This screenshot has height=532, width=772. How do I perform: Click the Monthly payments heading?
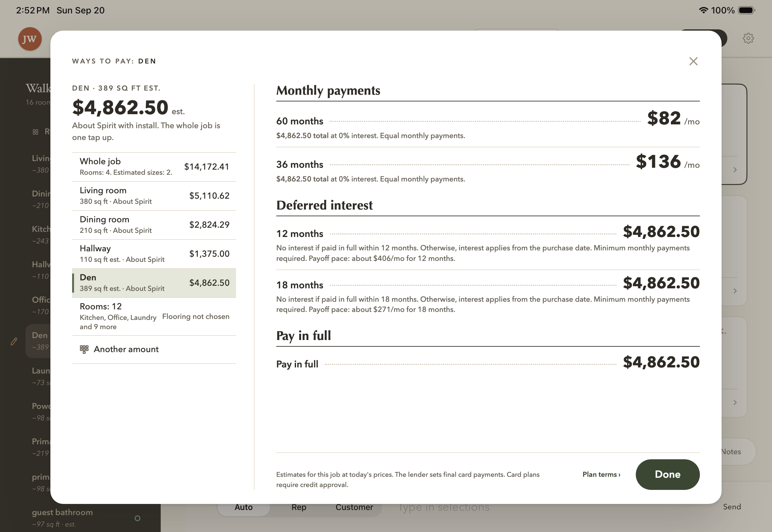point(328,91)
